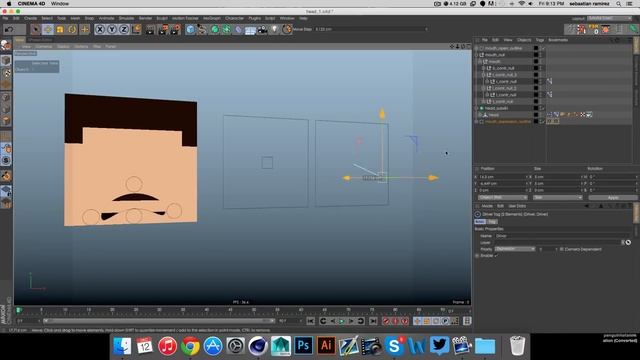640x360 pixels.
Task: Click the black layer swatch of mouth_null
Action: [x=536, y=55]
